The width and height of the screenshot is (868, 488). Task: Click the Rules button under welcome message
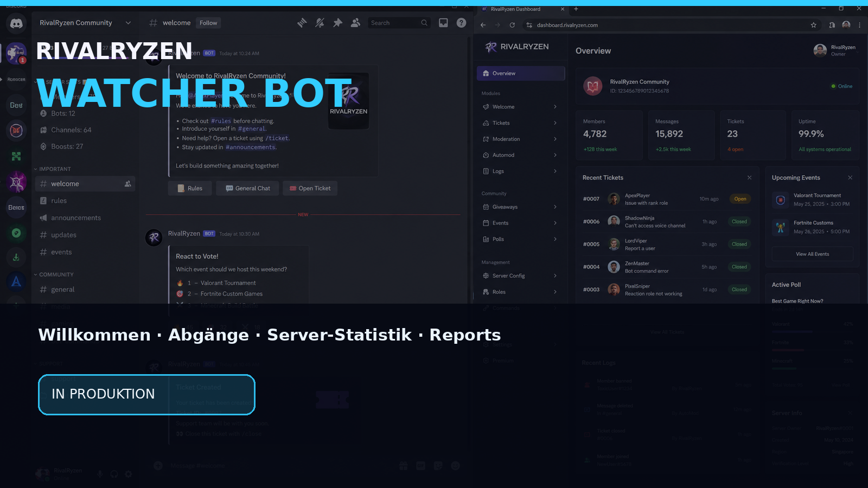190,188
